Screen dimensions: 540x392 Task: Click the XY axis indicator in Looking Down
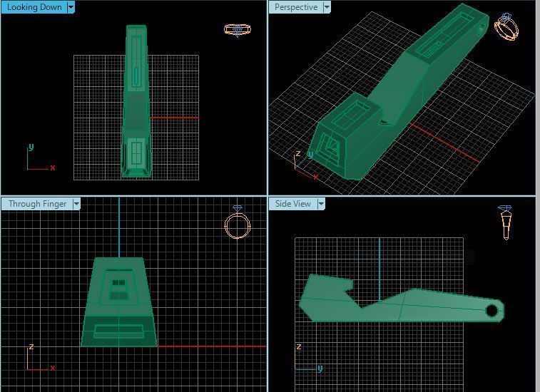click(41, 158)
